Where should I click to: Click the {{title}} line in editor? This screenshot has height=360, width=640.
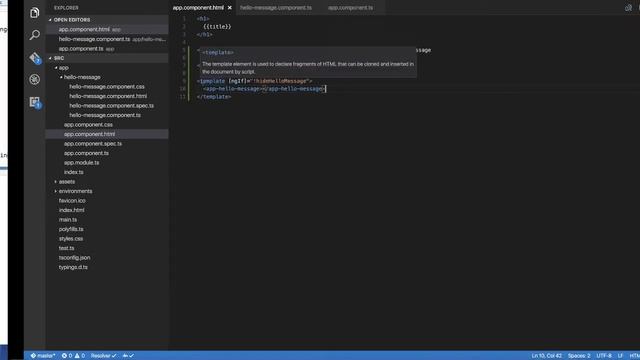click(217, 27)
